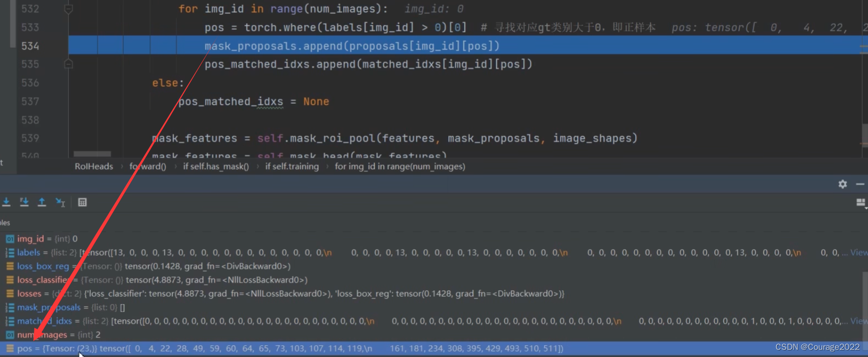The height and width of the screenshot is (357, 868).
Task: Toggle the fold marker at line 535
Action: point(68,64)
